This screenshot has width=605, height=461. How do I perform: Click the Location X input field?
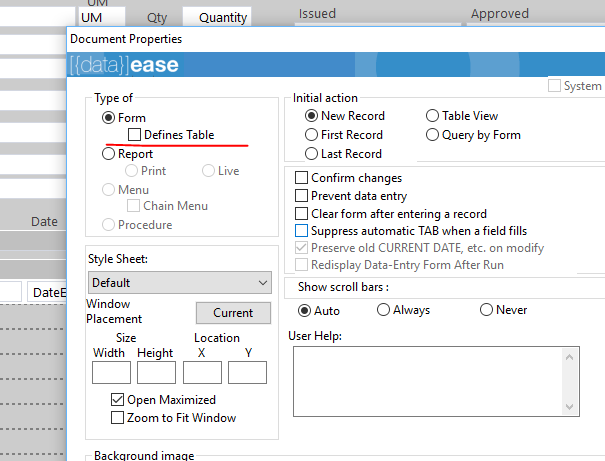tap(203, 372)
